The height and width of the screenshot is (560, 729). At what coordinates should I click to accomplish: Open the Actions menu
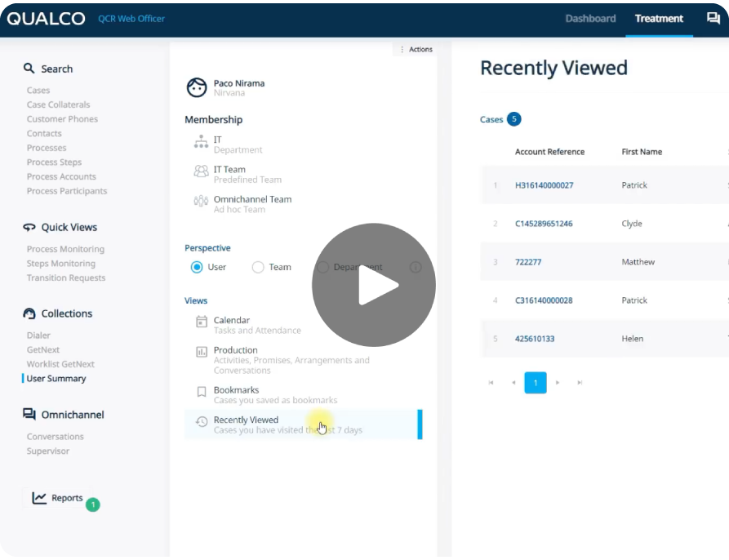click(415, 49)
